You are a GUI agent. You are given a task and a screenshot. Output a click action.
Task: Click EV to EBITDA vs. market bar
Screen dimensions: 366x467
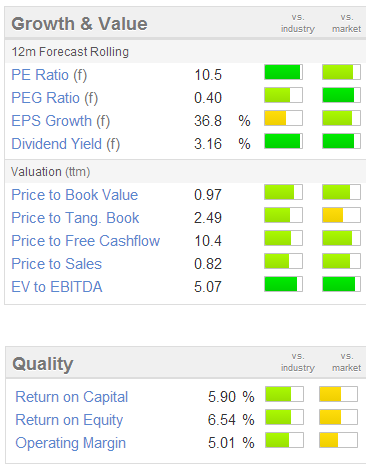click(341, 284)
